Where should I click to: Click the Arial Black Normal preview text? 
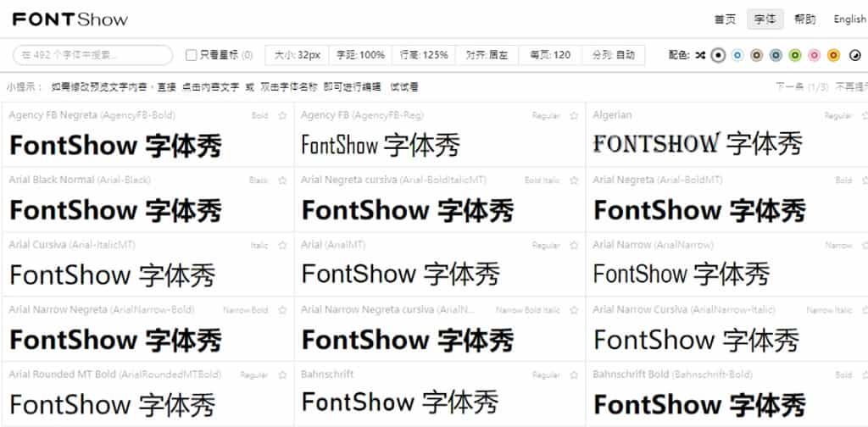115,211
